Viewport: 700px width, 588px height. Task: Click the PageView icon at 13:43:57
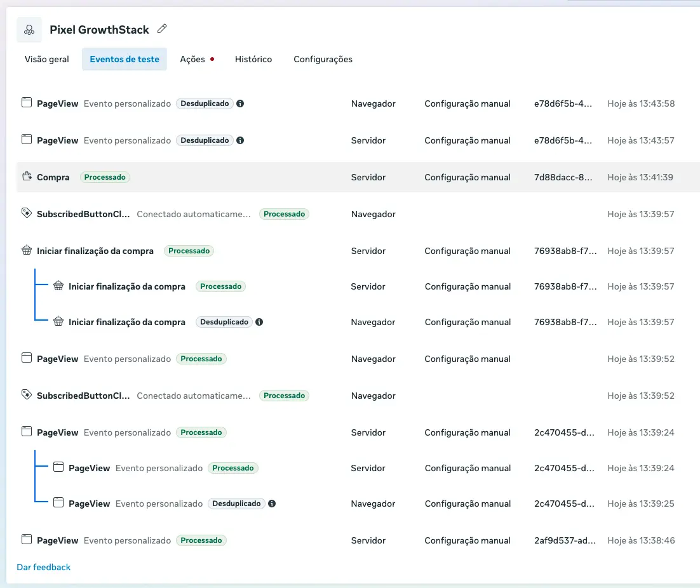[27, 140]
